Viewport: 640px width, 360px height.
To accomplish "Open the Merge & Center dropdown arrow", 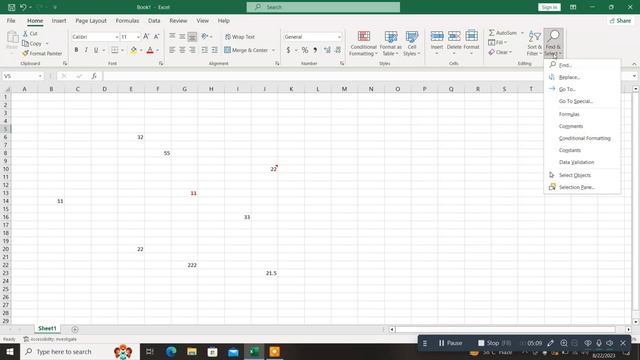I will (x=273, y=50).
